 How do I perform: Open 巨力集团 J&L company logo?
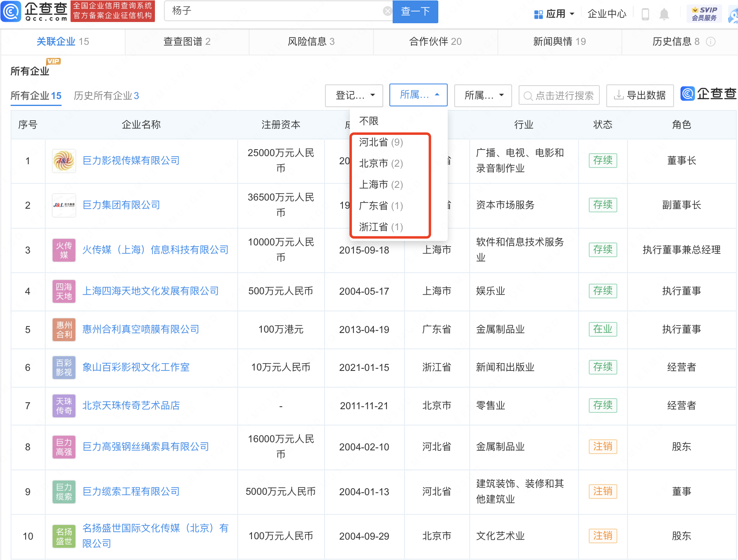pos(64,205)
